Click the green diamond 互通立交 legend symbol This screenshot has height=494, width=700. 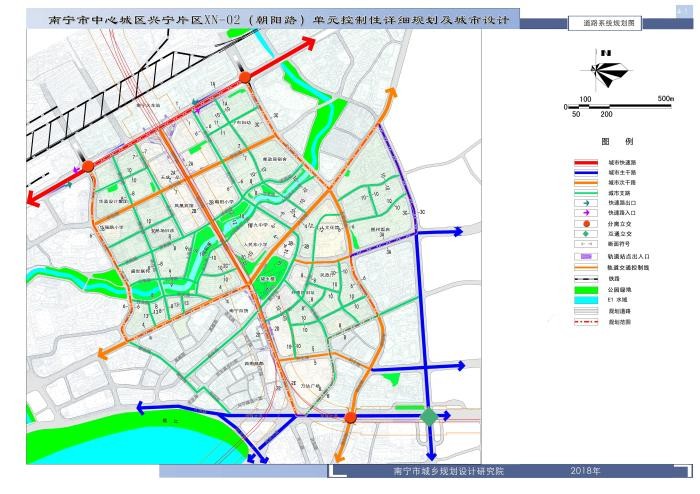click(x=587, y=234)
